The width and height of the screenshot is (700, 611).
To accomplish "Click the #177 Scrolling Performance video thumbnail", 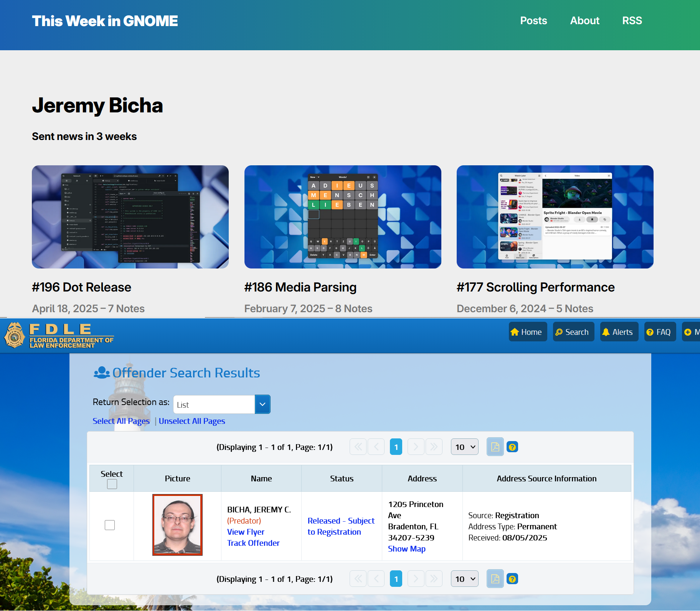I will coord(555,217).
